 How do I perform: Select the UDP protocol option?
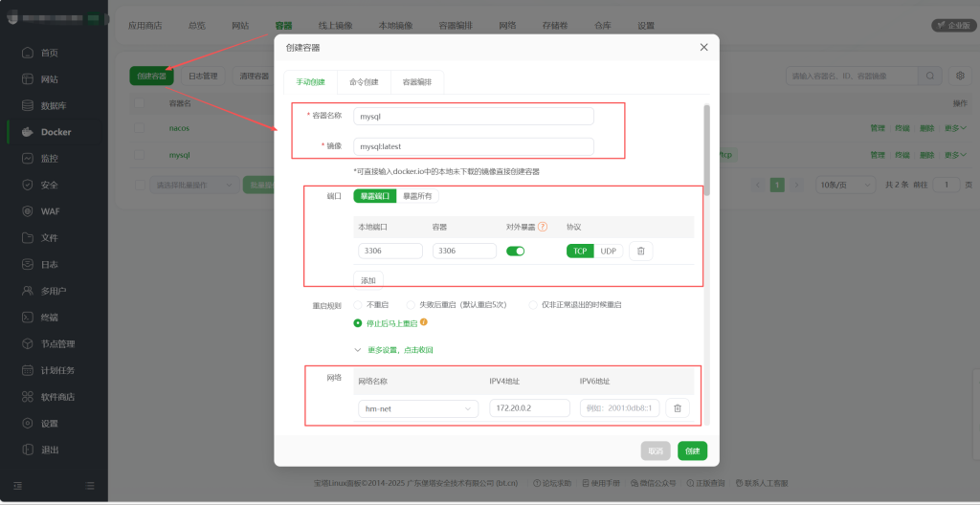(609, 251)
